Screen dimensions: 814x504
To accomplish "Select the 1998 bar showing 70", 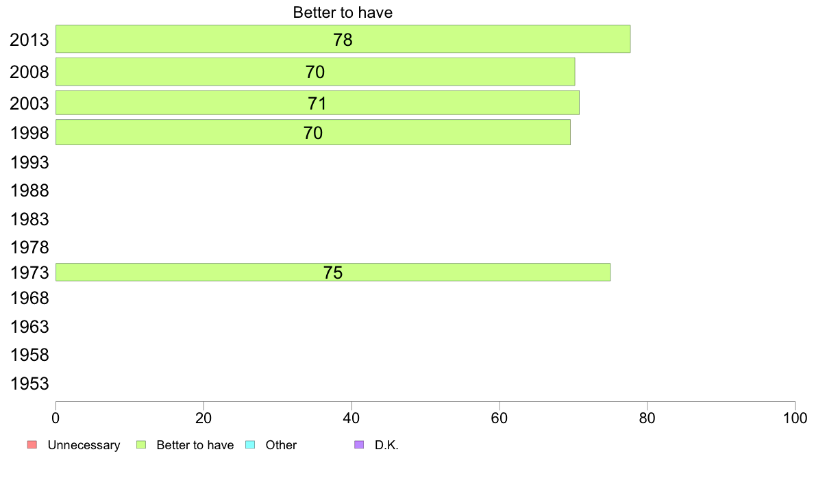I will tap(313, 132).
